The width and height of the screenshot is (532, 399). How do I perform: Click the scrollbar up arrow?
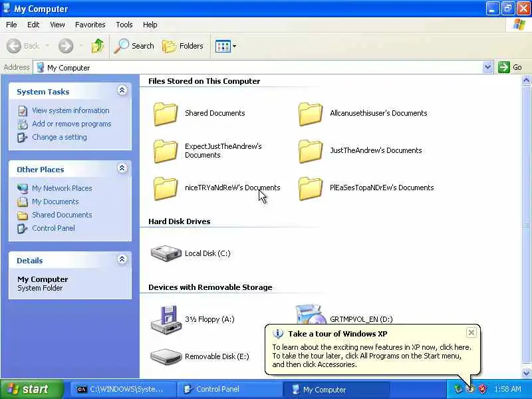pos(526,80)
